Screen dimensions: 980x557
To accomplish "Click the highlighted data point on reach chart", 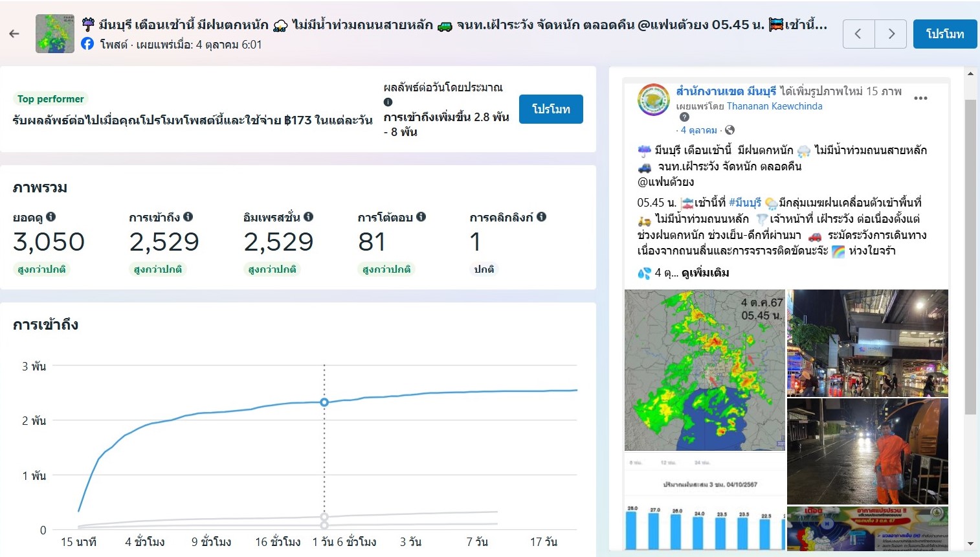I will coord(324,402).
